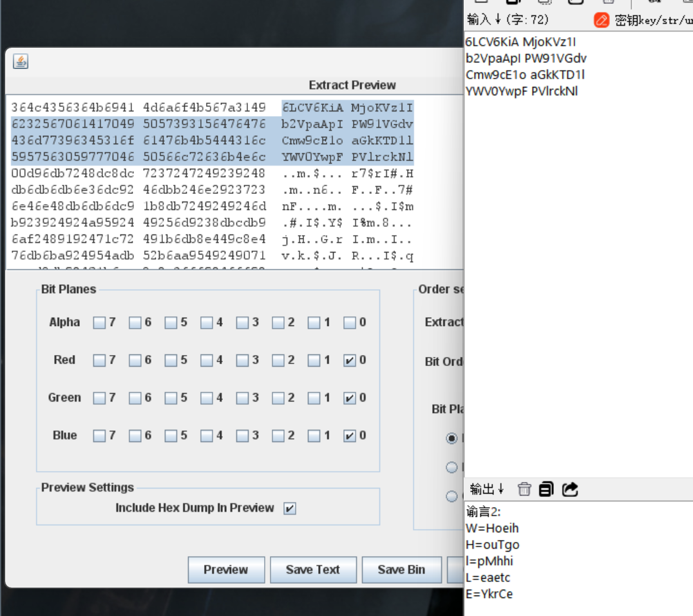The height and width of the screenshot is (616, 693).
Task: Uncheck the Red bit plane 0 checkbox
Action: coord(350,360)
